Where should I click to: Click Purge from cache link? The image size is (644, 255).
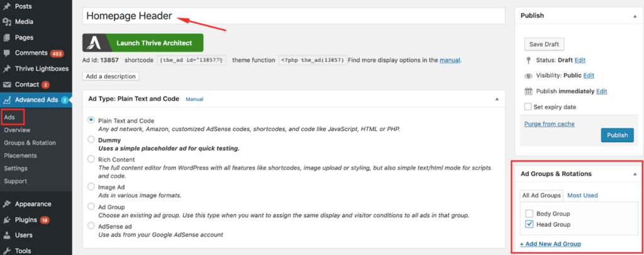coord(549,124)
